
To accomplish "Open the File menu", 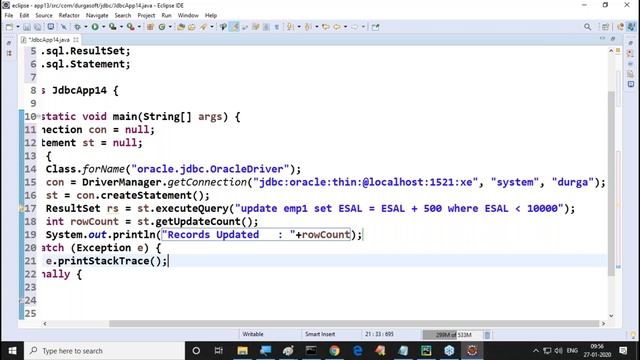I will [9, 16].
